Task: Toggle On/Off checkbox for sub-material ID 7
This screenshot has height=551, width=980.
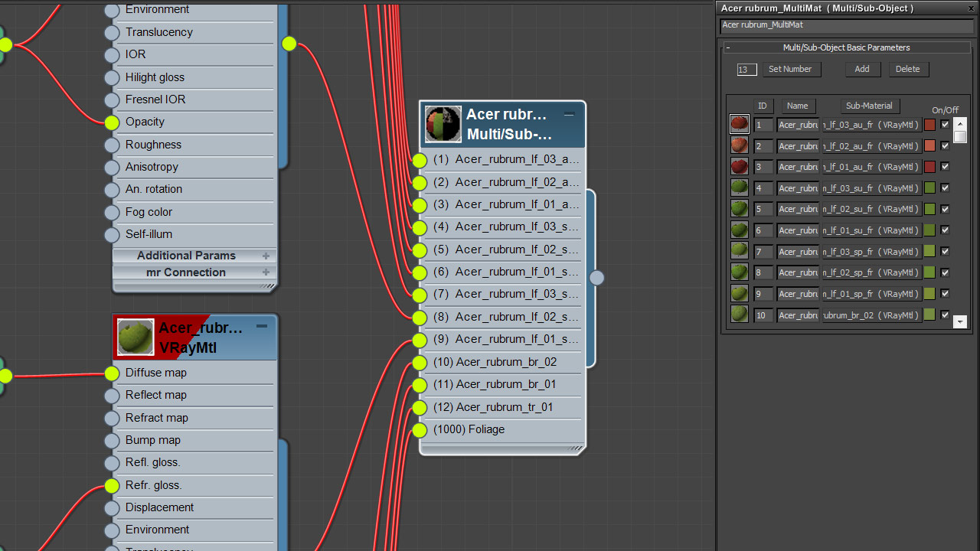Action: 945,251
